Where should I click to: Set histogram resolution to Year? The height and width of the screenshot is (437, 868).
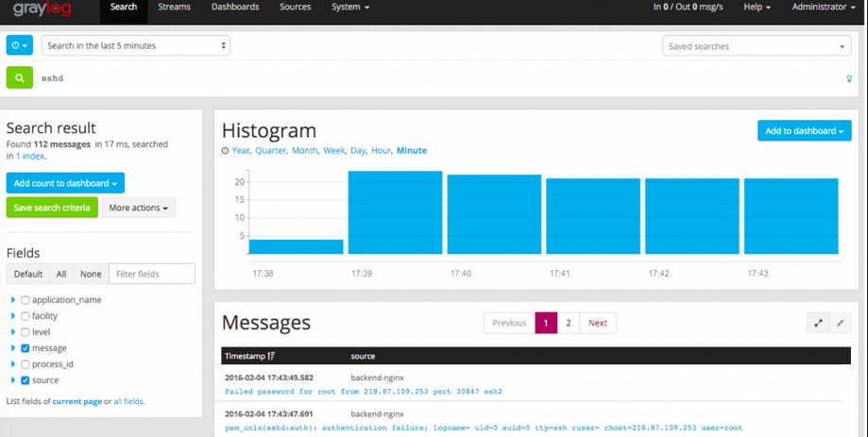241,150
